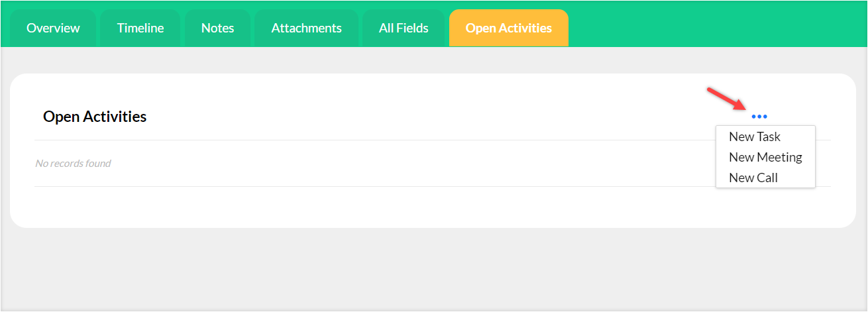Choose New Task from the dropdown menu
This screenshot has height=312, width=868.
[x=755, y=137]
